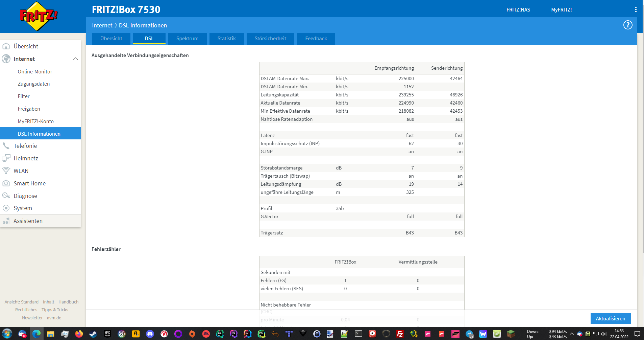
Task: Show hidden system tray icons
Action: click(x=572, y=334)
